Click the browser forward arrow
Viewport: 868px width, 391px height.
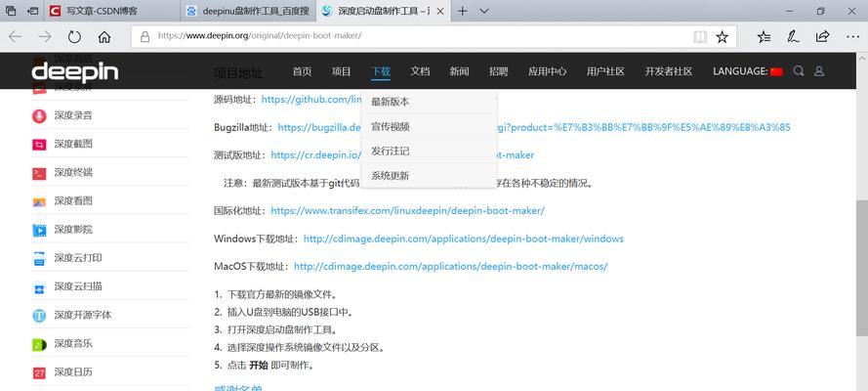tap(45, 36)
